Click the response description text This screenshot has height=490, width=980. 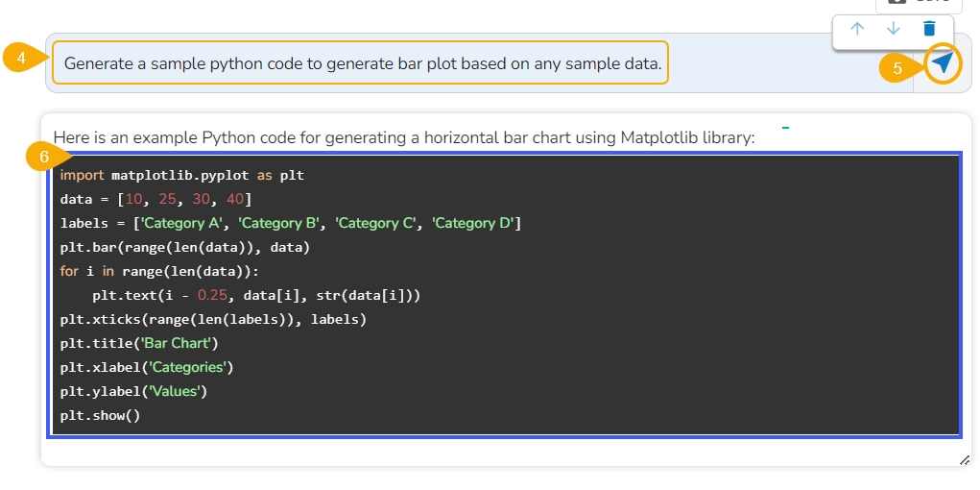tap(404, 137)
